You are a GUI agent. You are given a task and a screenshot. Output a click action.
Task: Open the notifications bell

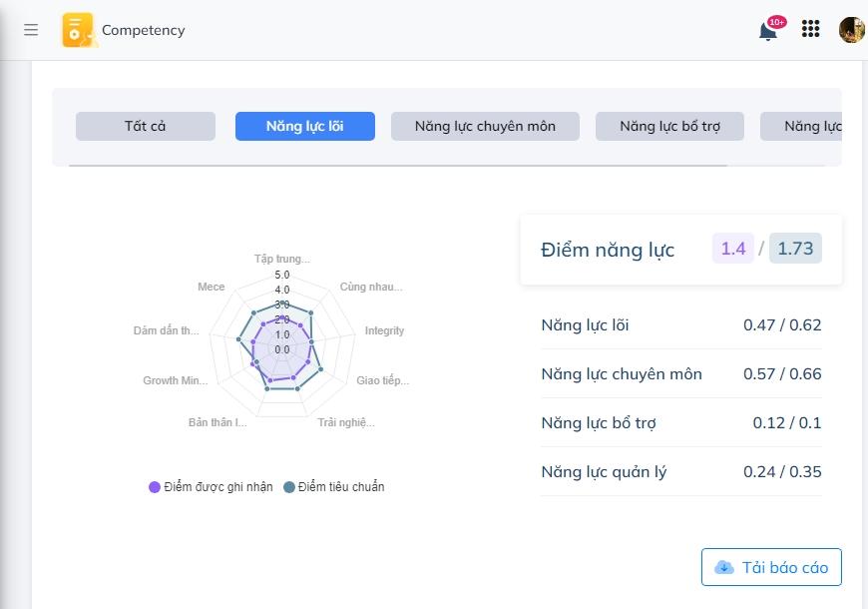tap(768, 31)
